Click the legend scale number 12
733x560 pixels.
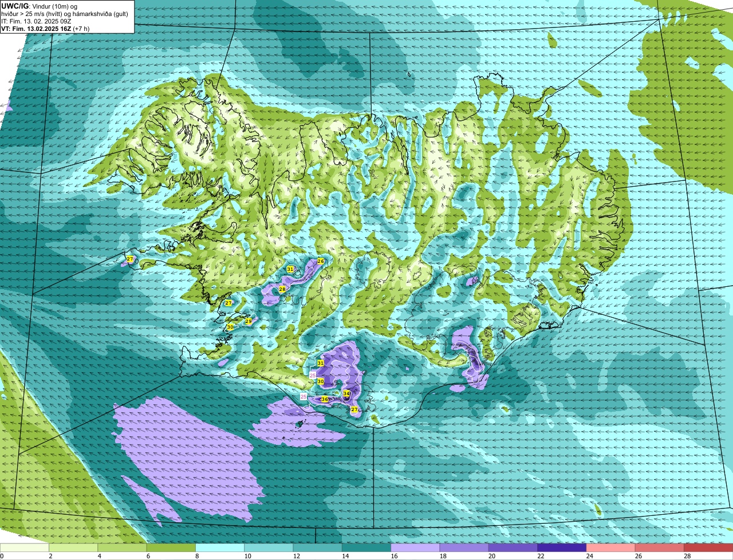point(296,556)
